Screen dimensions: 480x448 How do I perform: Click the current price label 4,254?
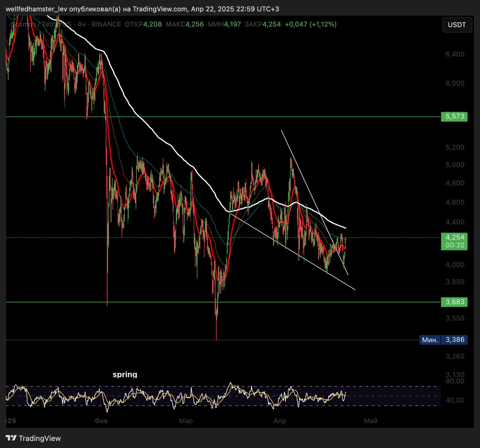tap(454, 237)
